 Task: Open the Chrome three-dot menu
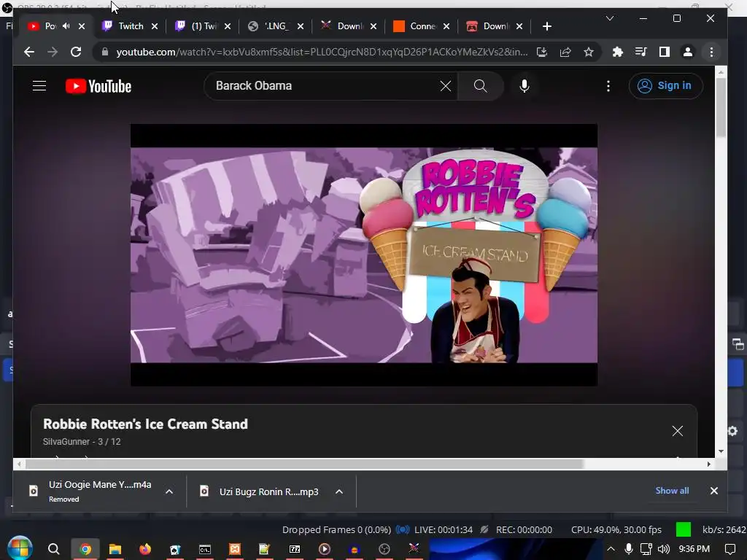711,52
